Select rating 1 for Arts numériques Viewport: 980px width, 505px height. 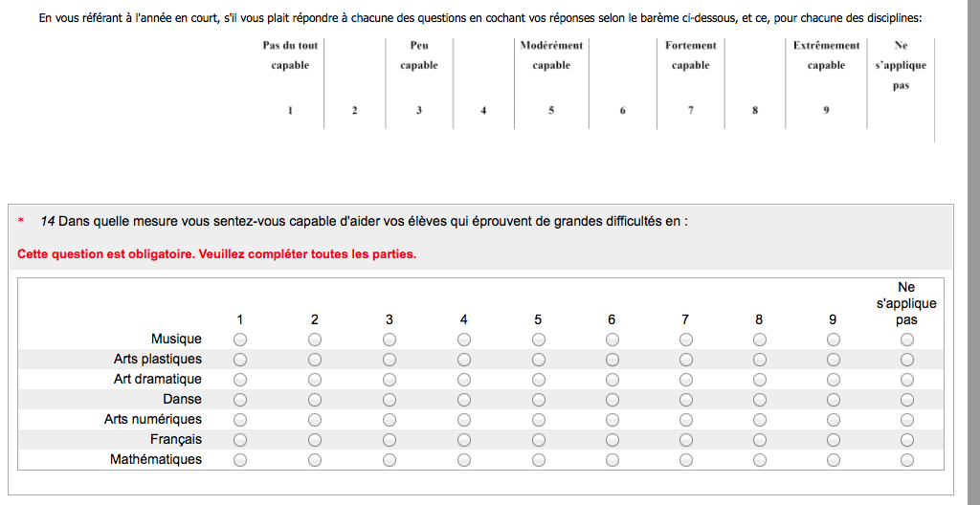240,420
